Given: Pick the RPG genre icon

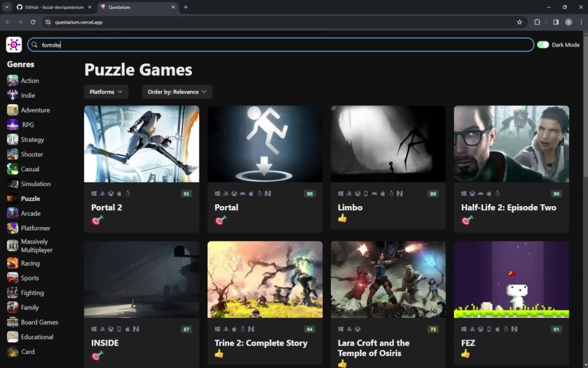Looking at the screenshot, I should pyautogui.click(x=12, y=125).
